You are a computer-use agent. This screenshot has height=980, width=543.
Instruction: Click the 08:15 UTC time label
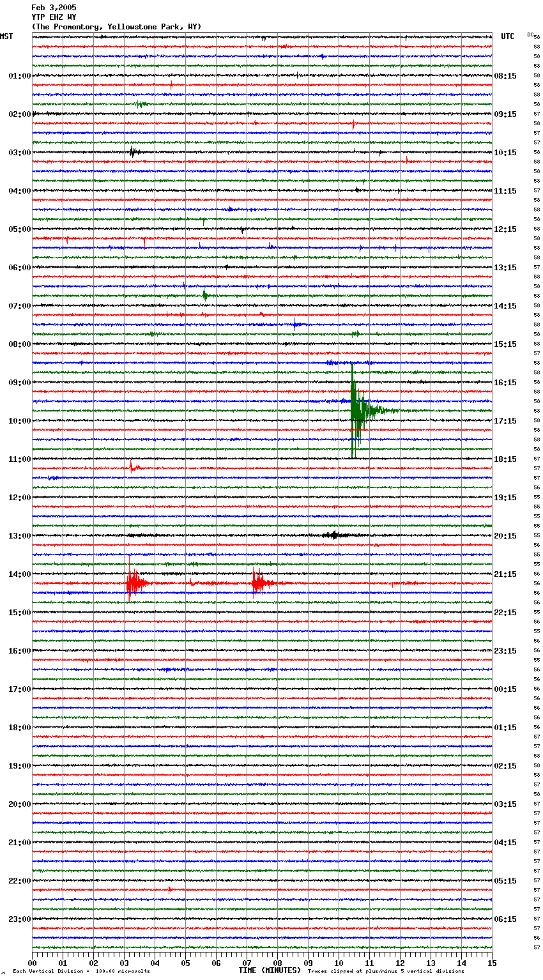coord(505,76)
